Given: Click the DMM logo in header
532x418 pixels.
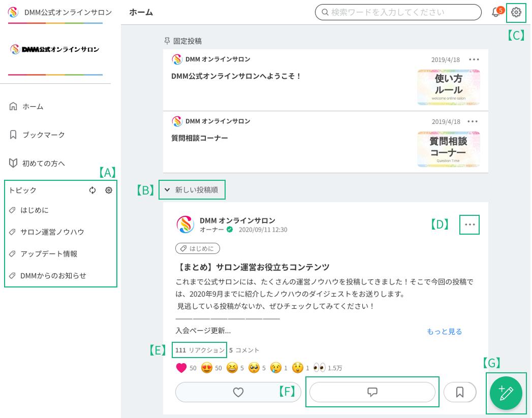Looking at the screenshot, I should (x=13, y=12).
